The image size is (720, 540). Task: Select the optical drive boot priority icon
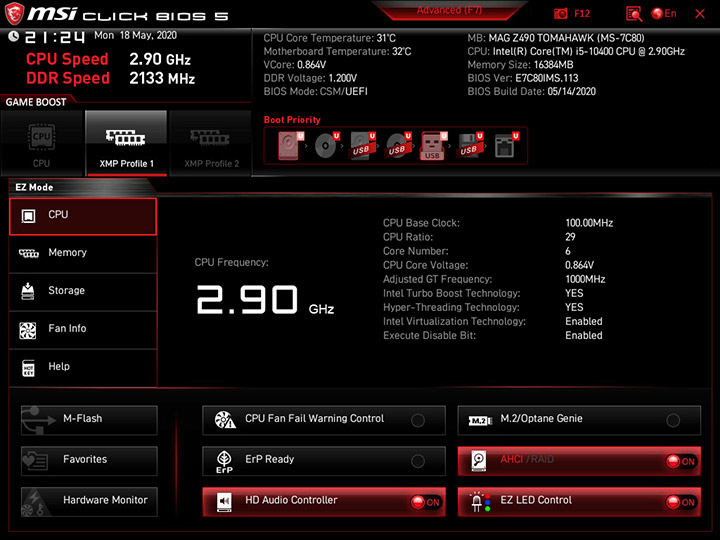tap(326, 146)
